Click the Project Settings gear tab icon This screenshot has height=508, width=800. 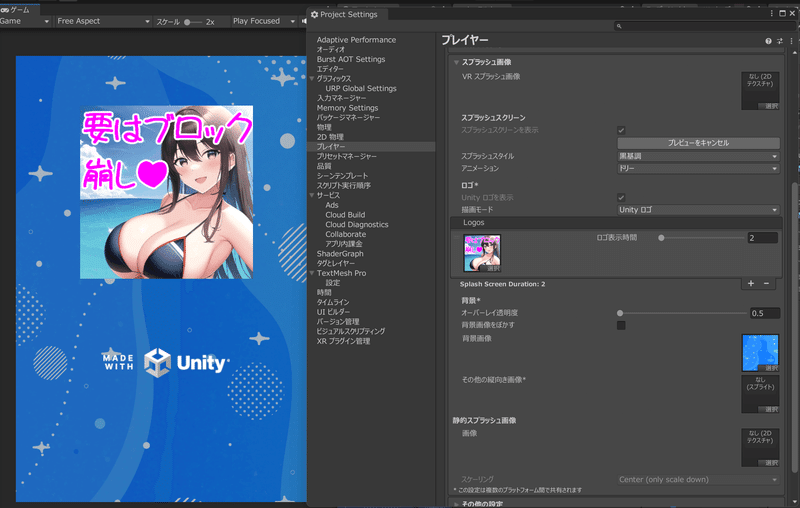point(314,15)
